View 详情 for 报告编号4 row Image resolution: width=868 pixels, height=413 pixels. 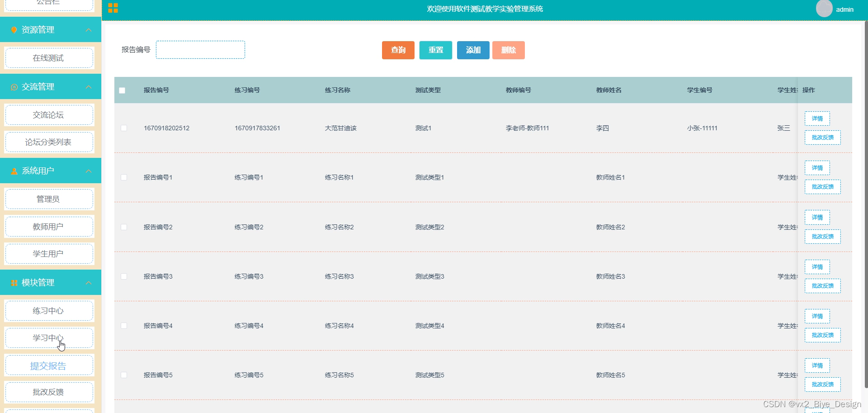(x=817, y=316)
